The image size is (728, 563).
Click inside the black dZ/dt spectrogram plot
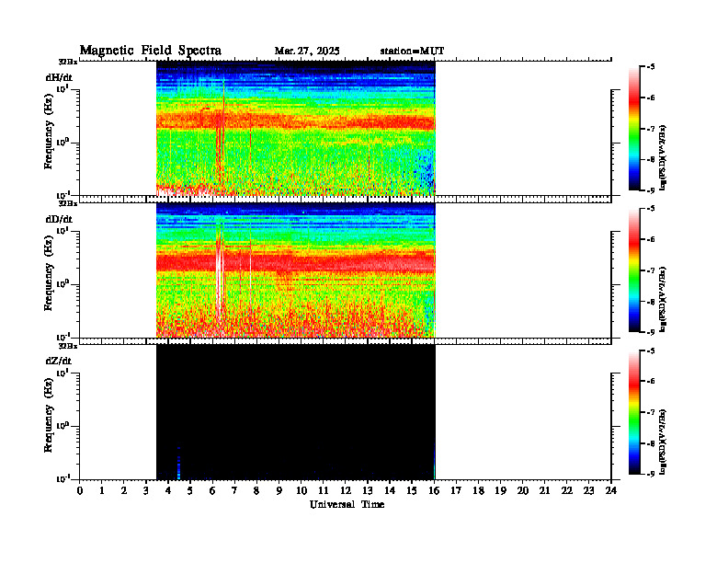[x=295, y=411]
